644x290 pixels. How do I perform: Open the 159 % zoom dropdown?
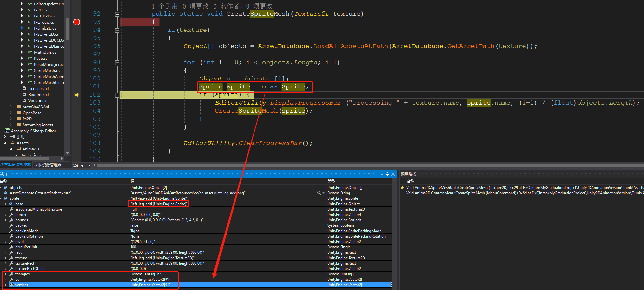tap(90, 165)
